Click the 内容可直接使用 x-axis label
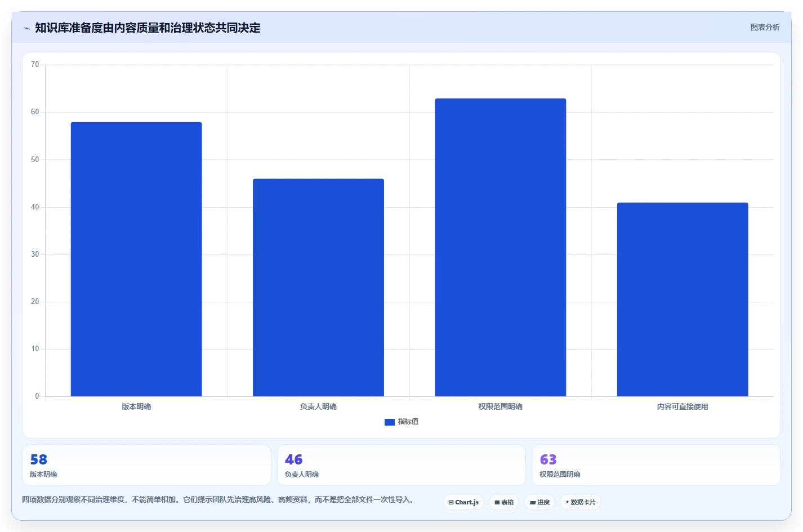Image resolution: width=803 pixels, height=532 pixels. (682, 406)
